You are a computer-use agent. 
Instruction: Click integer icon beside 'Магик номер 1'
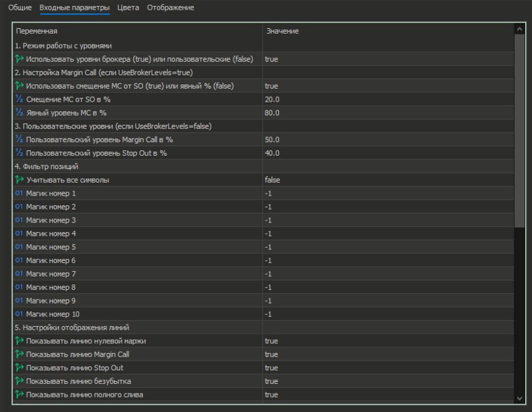[19, 194]
